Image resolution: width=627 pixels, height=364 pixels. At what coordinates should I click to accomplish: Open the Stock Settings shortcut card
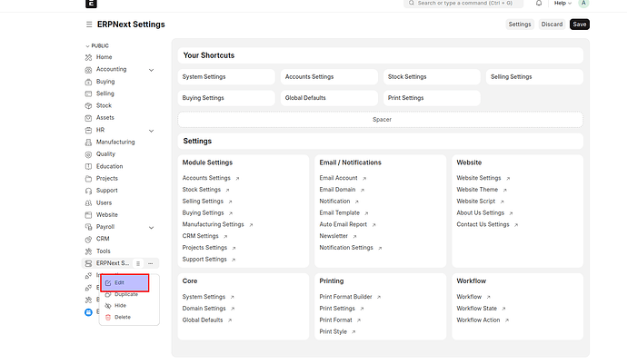pyautogui.click(x=432, y=77)
